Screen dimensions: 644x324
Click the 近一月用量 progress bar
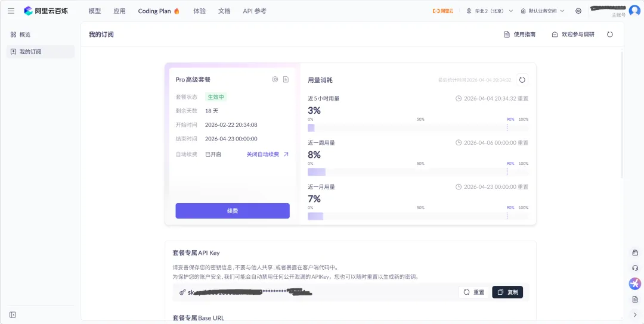418,216
